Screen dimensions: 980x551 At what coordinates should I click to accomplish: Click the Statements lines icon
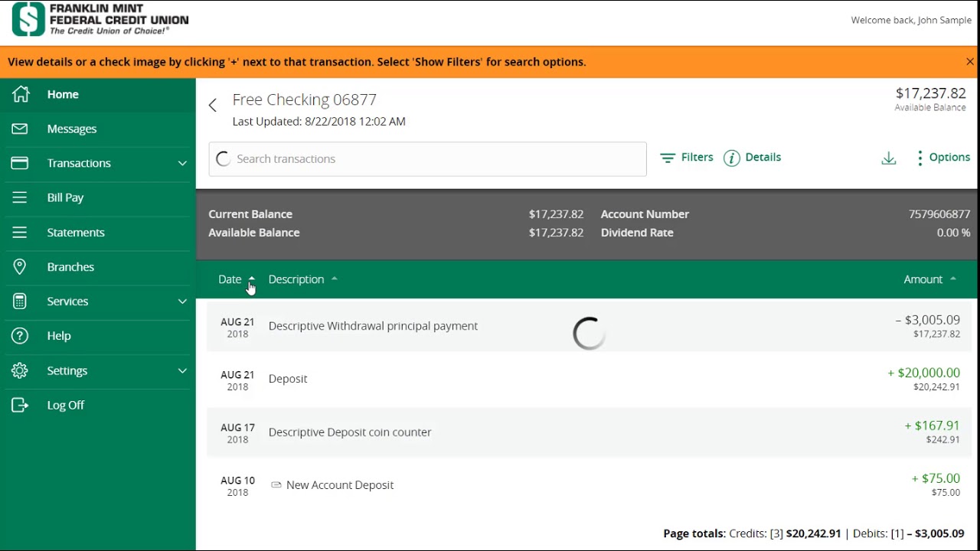point(20,232)
